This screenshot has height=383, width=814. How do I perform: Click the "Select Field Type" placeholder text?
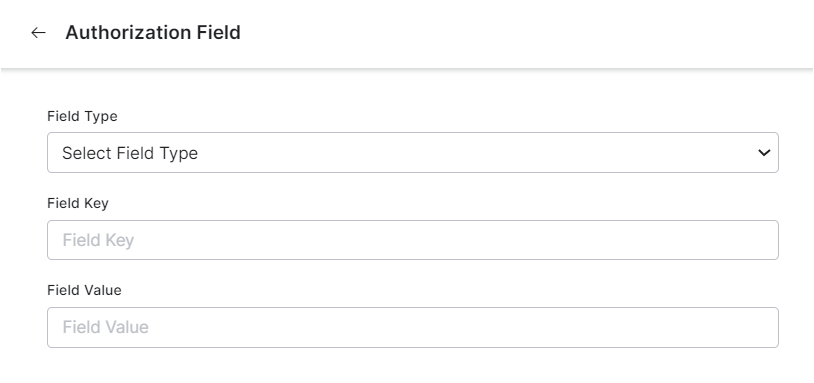click(x=130, y=153)
